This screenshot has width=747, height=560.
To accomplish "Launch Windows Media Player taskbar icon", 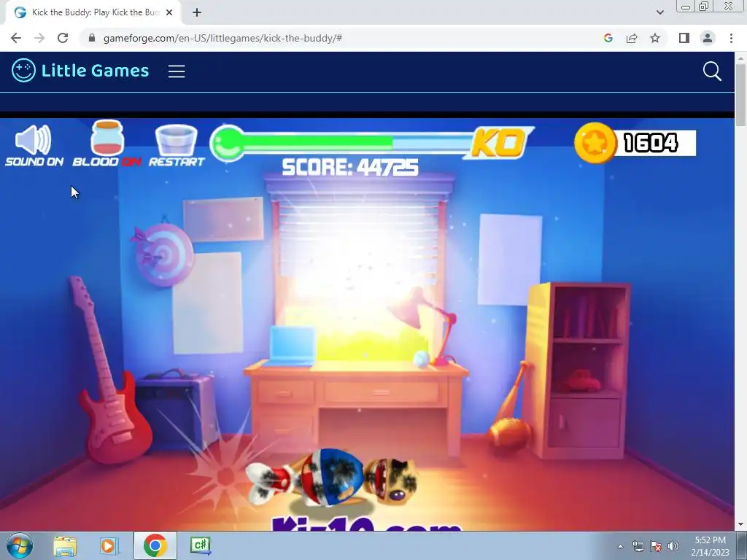I will pos(109,545).
